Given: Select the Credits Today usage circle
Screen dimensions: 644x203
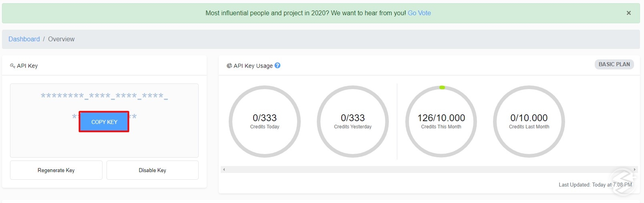Looking at the screenshot, I should click(x=265, y=121).
